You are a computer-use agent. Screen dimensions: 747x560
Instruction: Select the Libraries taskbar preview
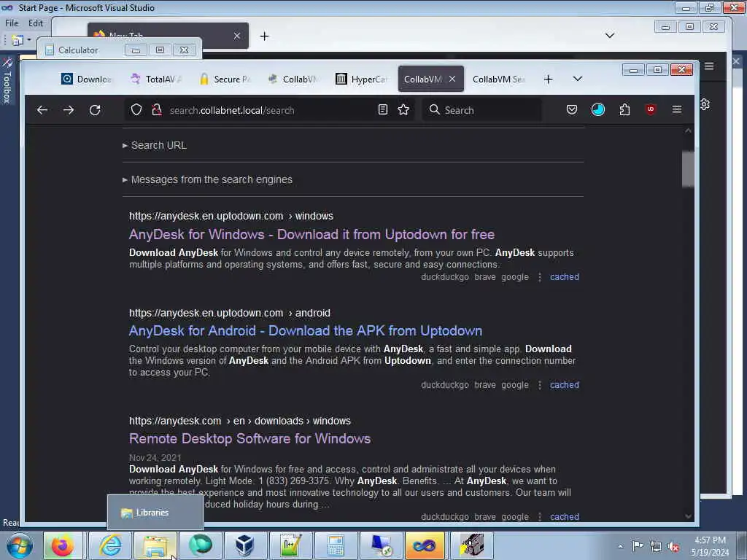[x=155, y=513]
